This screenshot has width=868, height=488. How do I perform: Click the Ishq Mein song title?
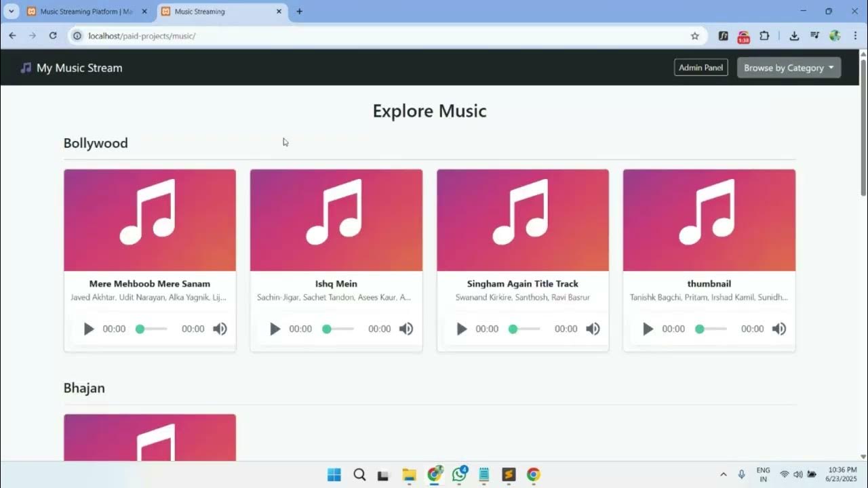336,284
